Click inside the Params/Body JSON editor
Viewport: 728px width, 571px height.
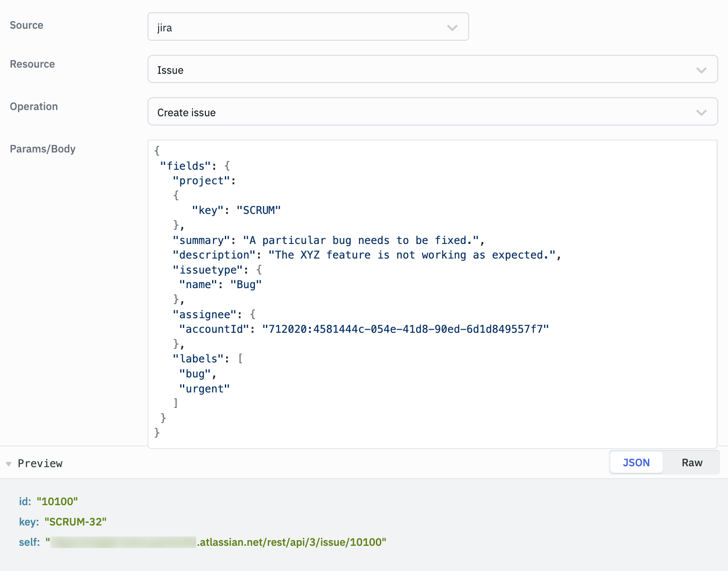coord(432,294)
